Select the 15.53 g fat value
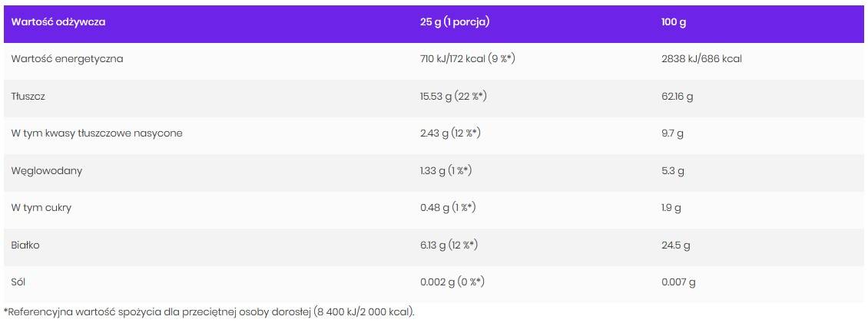The image size is (868, 336). 455,97
